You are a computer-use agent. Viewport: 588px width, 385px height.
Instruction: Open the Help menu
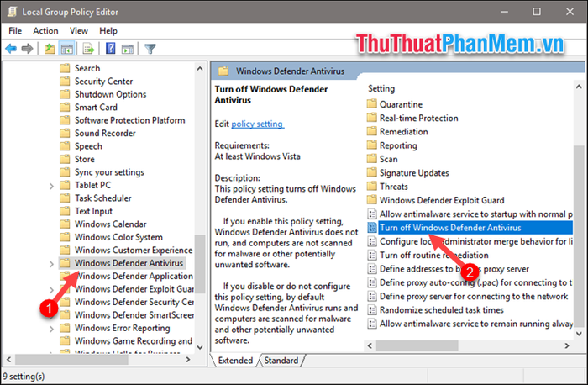[108, 31]
